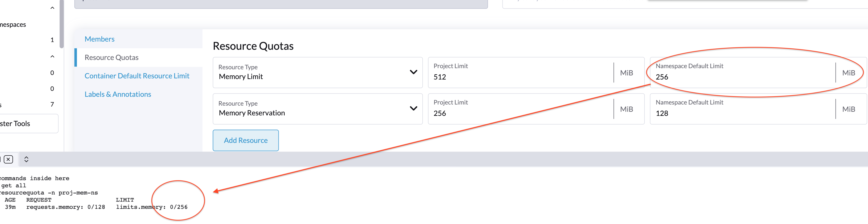Image resolution: width=868 pixels, height=224 pixels.
Task: Click the item showing count 7 in sidebar
Action: click(x=52, y=104)
